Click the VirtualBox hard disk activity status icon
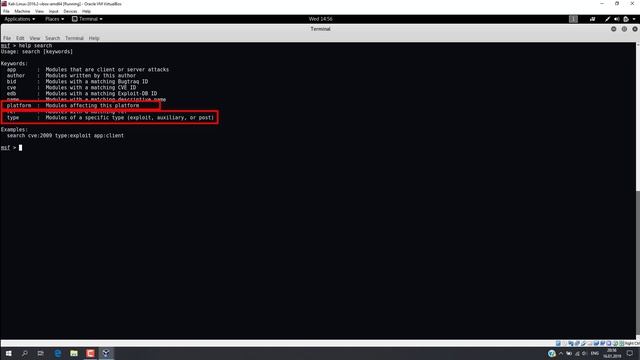Image resolution: width=640 pixels, height=360 pixels. (x=558, y=344)
